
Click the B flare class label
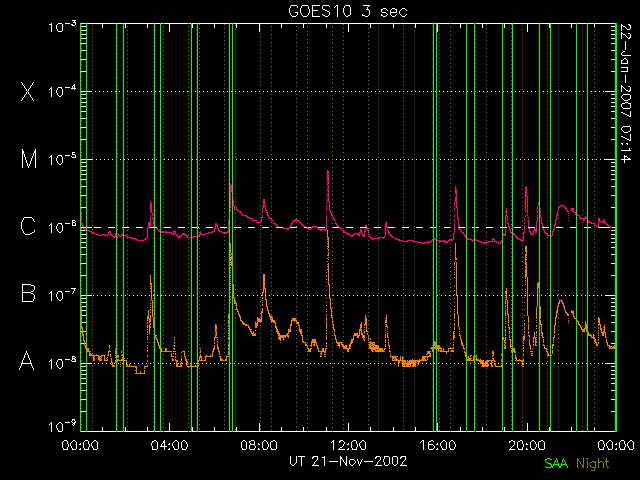28,293
